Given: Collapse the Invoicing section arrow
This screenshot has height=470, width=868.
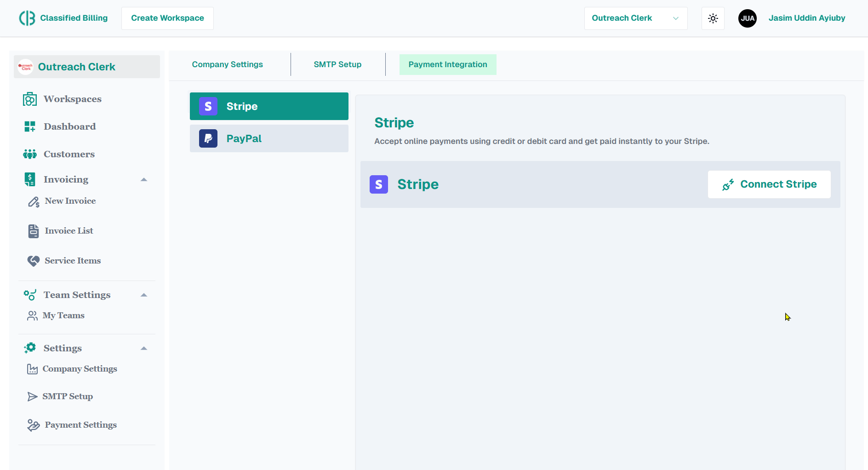Looking at the screenshot, I should point(144,179).
